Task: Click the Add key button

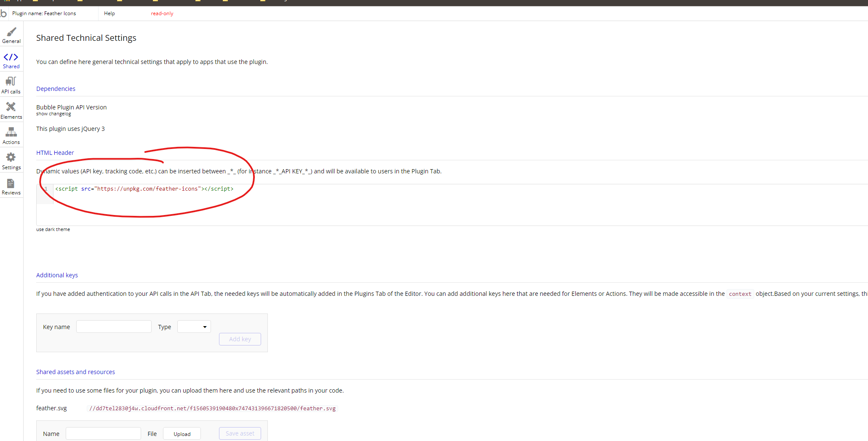Action: [240, 339]
